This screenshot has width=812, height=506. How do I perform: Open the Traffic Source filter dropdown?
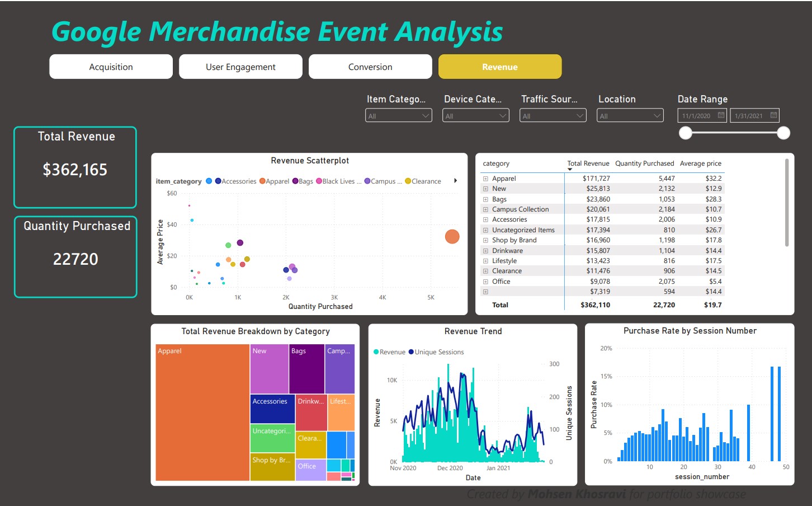553,116
